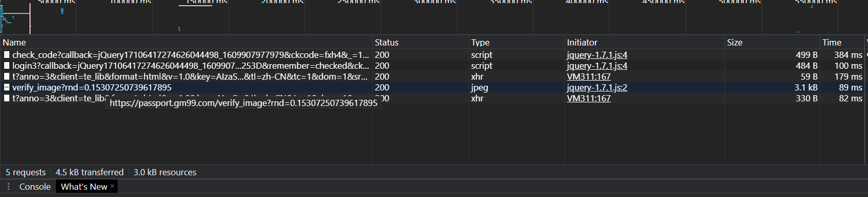
Task: Sort by the Name column header
Action: (186, 42)
